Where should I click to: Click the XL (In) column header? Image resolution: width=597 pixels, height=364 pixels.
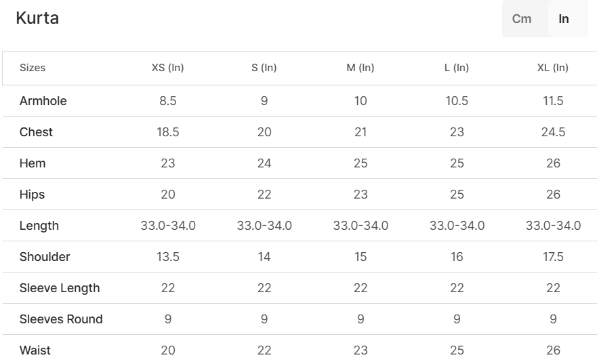point(553,68)
